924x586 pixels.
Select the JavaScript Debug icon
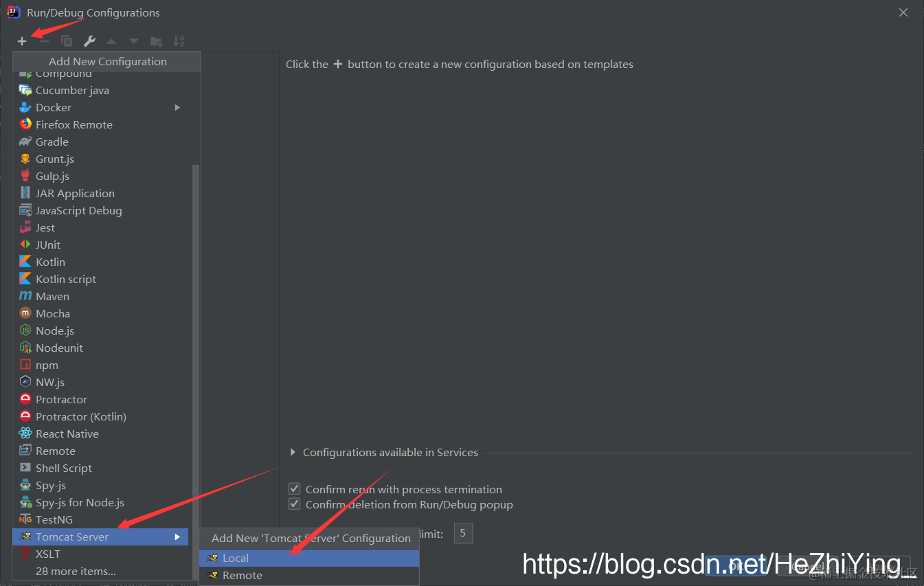point(25,210)
